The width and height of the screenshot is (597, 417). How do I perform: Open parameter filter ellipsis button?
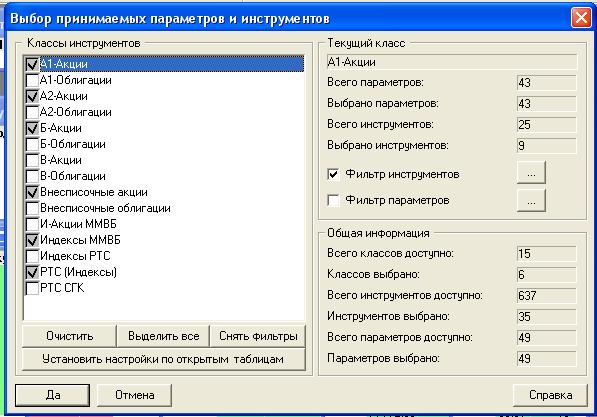pyautogui.click(x=531, y=201)
